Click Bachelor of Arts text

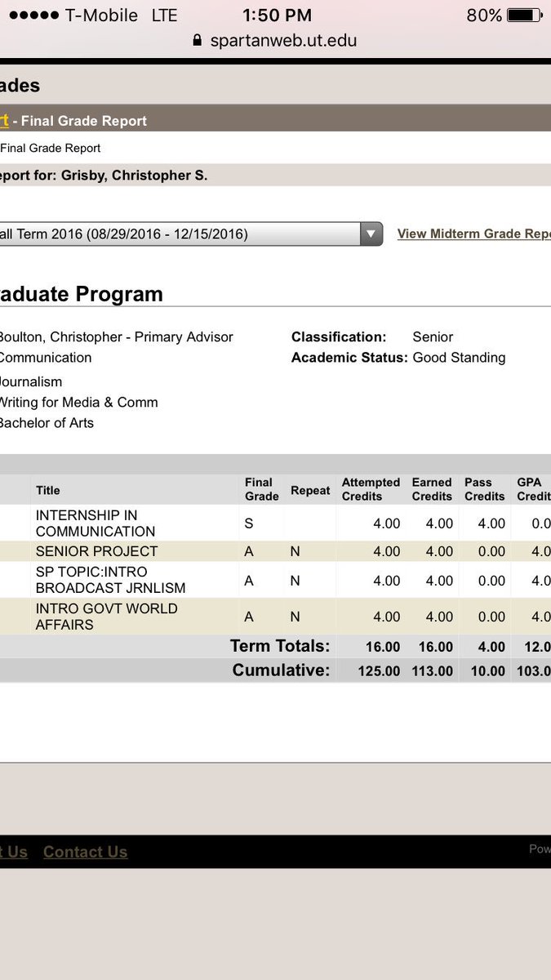47,423
